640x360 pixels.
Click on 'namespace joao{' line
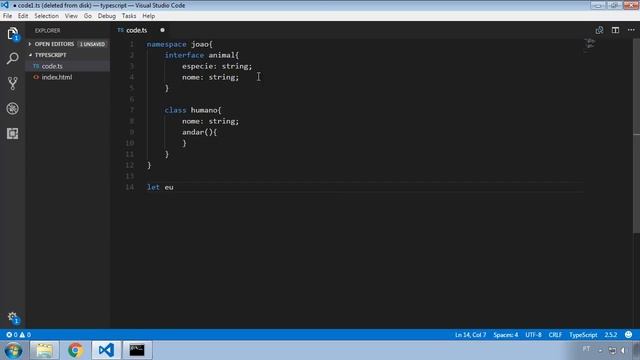pyautogui.click(x=180, y=44)
